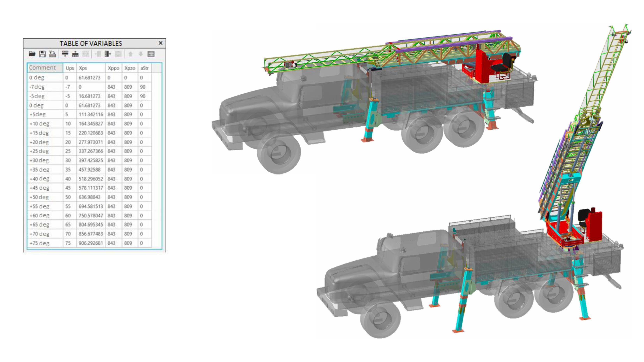Select the '+35 deg' comment row
Image resolution: width=644 pixels, height=362 pixels.
45,170
